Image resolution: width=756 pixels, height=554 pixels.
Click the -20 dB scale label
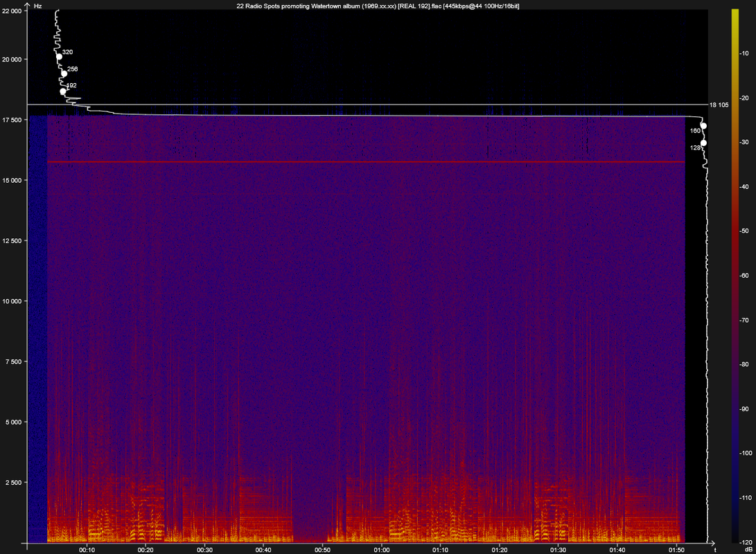(x=744, y=98)
